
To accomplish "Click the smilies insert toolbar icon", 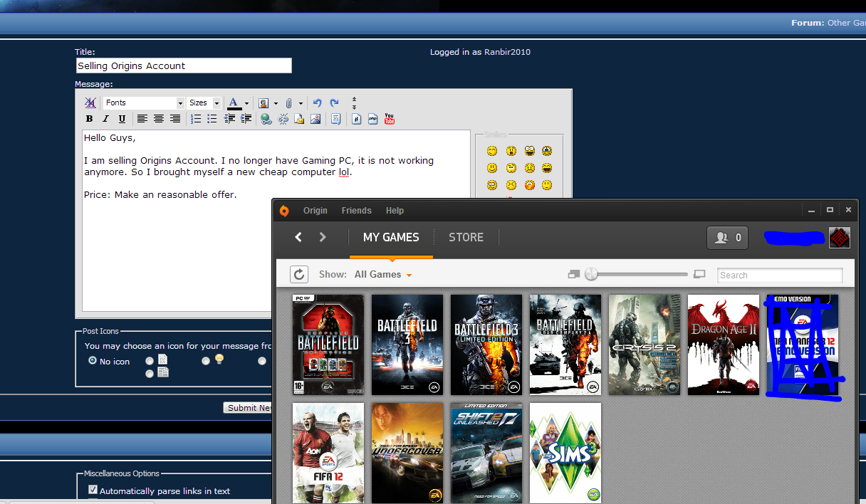I will 264,103.
